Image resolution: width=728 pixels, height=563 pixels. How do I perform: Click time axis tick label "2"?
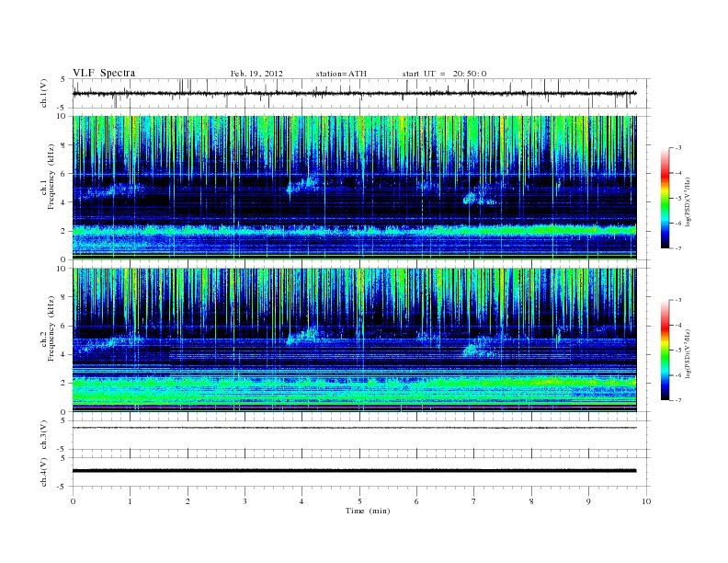188,501
